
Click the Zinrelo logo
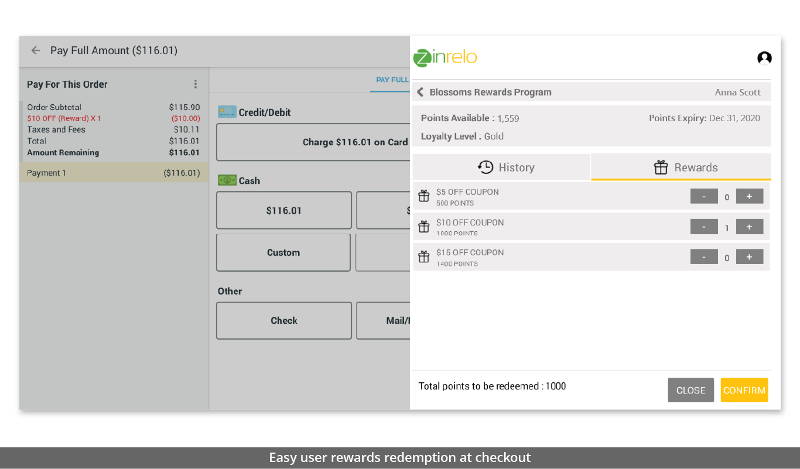click(x=445, y=57)
